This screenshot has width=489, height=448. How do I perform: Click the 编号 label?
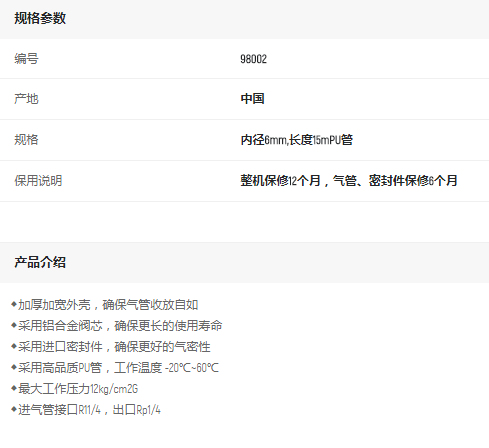point(26,59)
